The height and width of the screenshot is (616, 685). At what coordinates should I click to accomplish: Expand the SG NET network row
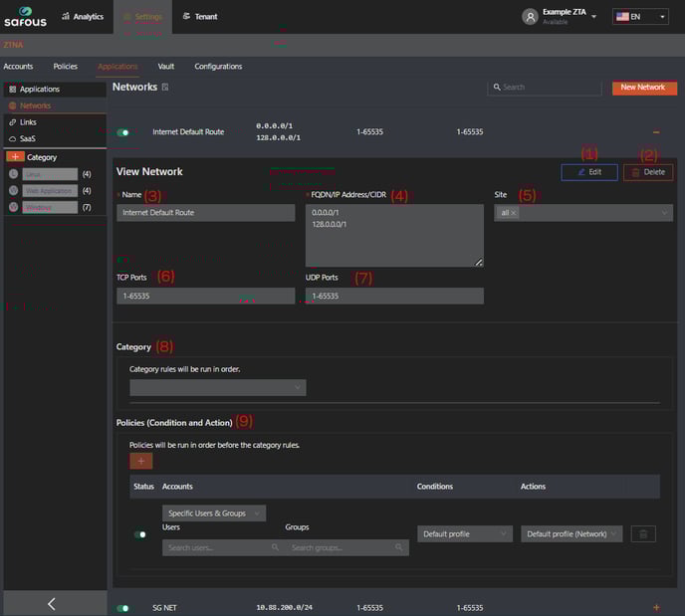(655, 607)
